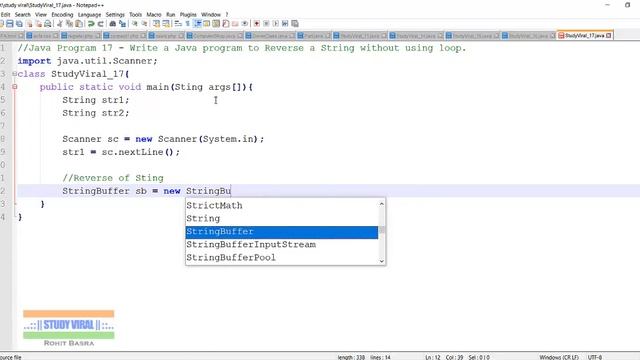Toggle the Folder as Workspace icon
Viewport: 640px width, 360px height.
[x=235, y=24]
